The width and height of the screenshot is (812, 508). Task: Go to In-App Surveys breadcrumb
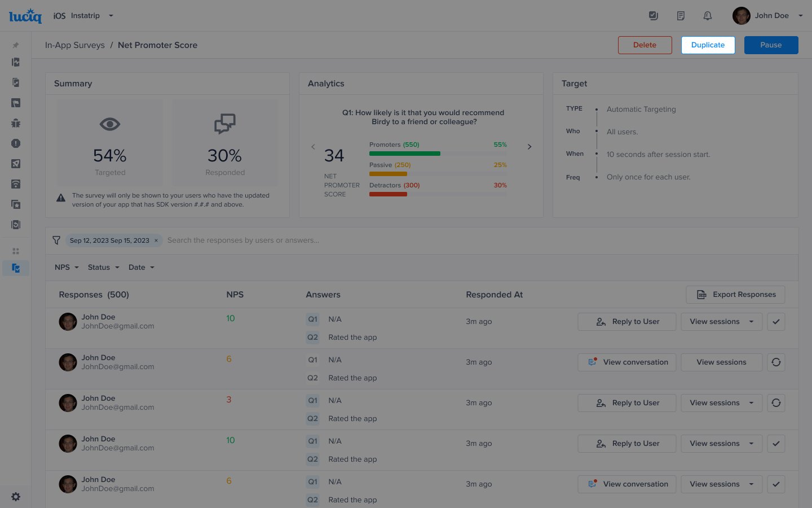[x=75, y=45]
